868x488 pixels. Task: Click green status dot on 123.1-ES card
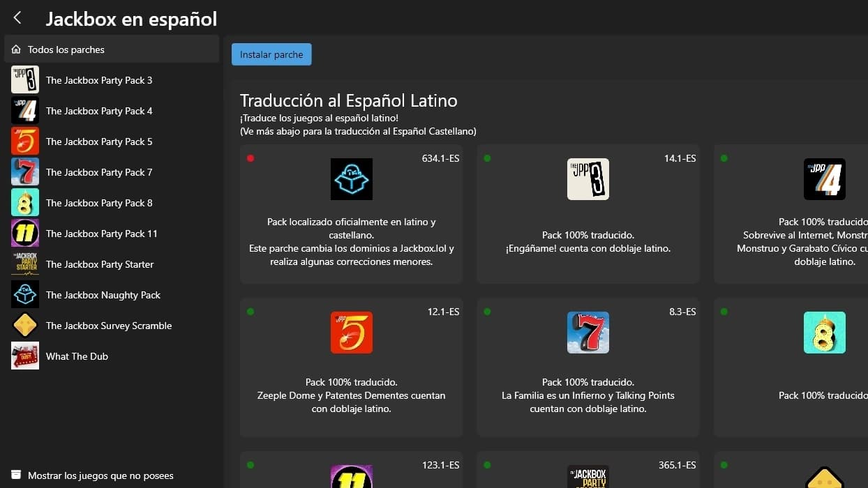[x=250, y=465]
